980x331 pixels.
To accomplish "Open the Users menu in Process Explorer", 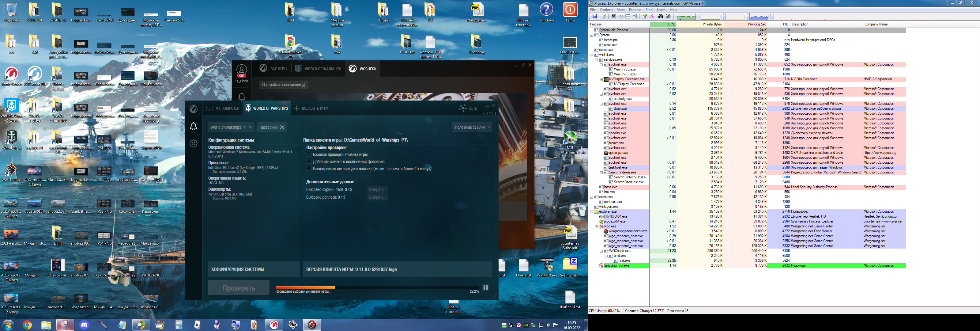I will 661,10.
